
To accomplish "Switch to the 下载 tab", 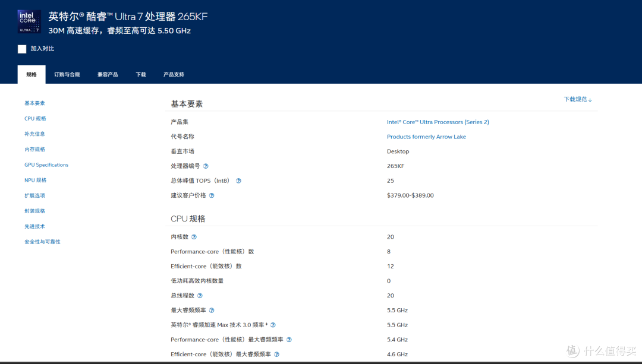I will 141,74.
